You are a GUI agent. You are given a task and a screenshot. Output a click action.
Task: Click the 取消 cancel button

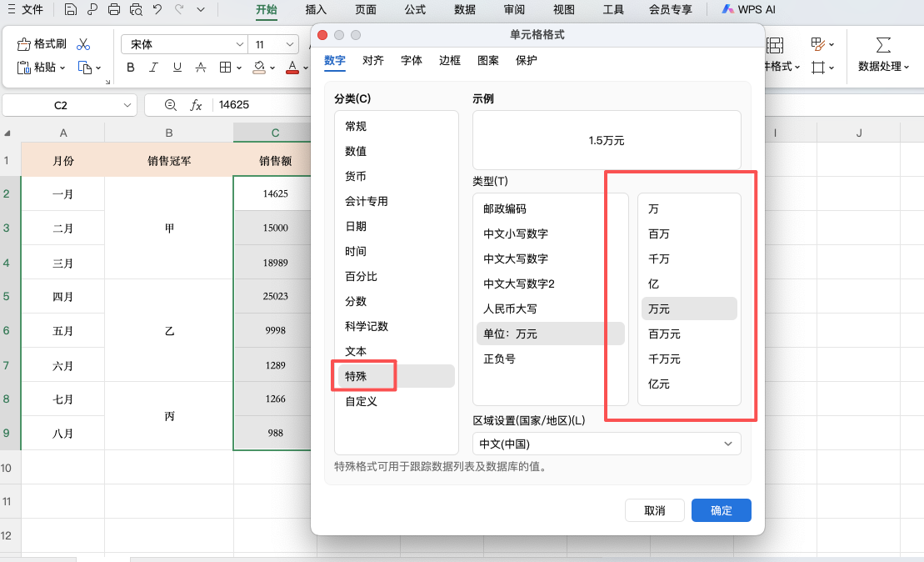655,509
